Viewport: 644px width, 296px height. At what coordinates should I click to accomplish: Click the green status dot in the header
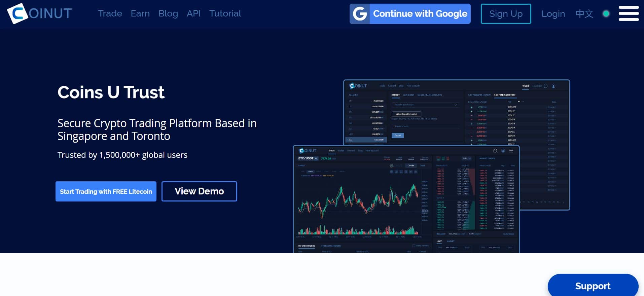click(x=606, y=14)
